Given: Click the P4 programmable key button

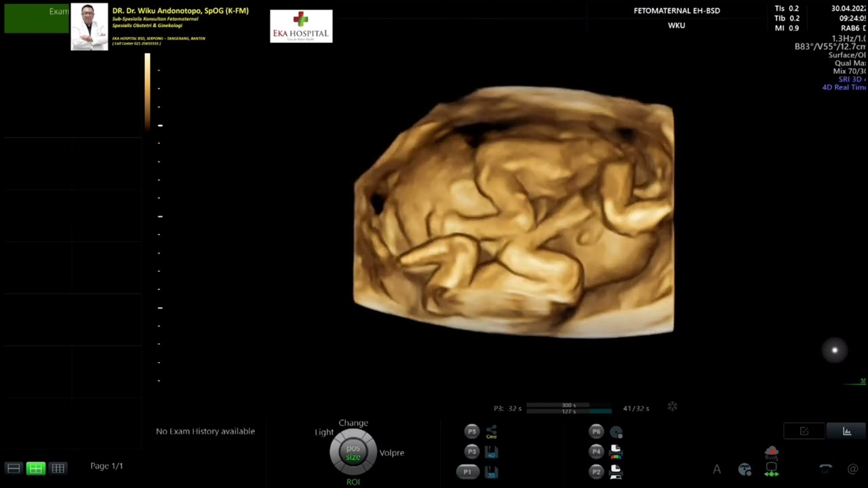Looking at the screenshot, I should pos(596,451).
